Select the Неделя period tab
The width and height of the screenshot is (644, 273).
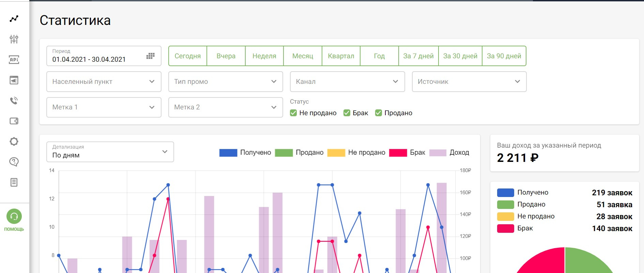coord(264,56)
